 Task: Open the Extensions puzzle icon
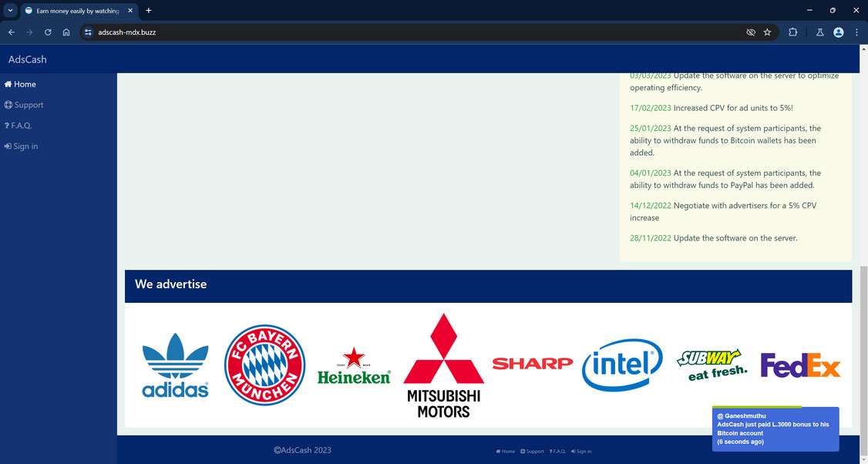pyautogui.click(x=792, y=32)
